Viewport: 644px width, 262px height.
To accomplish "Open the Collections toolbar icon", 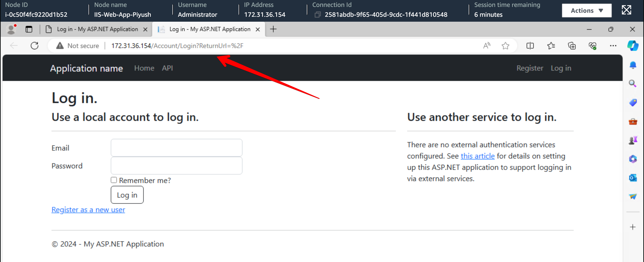I will click(572, 46).
